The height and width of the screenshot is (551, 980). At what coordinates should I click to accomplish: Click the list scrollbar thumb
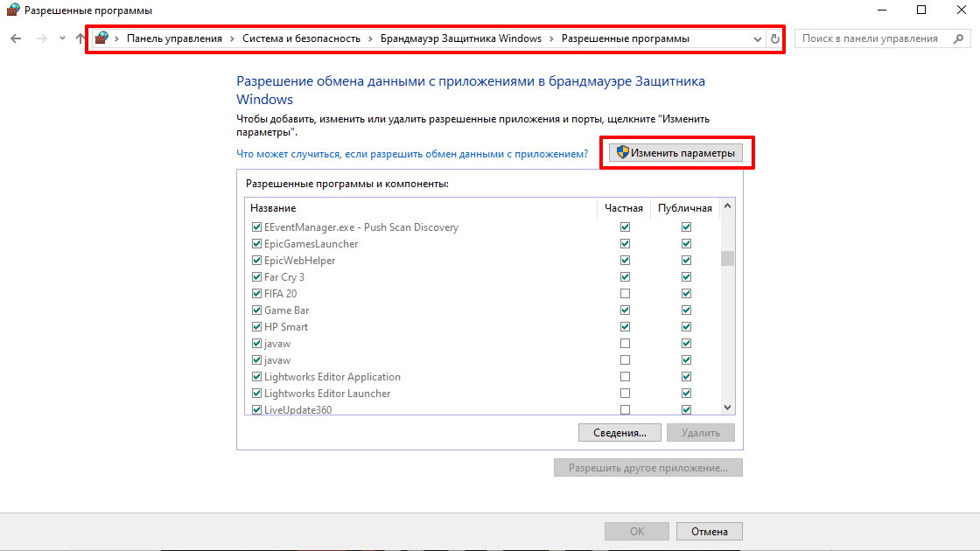click(x=727, y=259)
